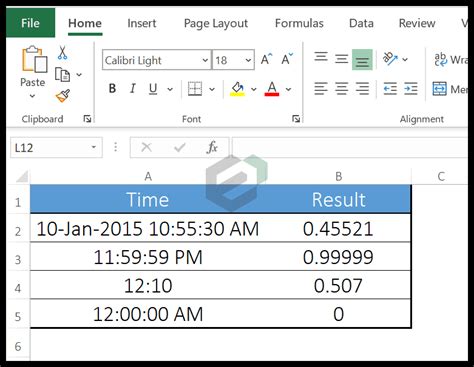Open the font size 18 dropdown
474x367 pixels.
point(248,60)
